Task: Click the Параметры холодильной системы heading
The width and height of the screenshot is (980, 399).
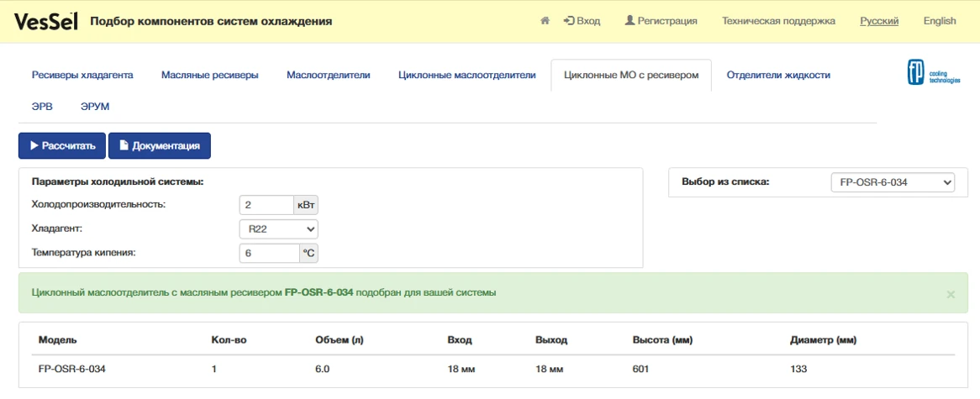Action: (x=119, y=182)
